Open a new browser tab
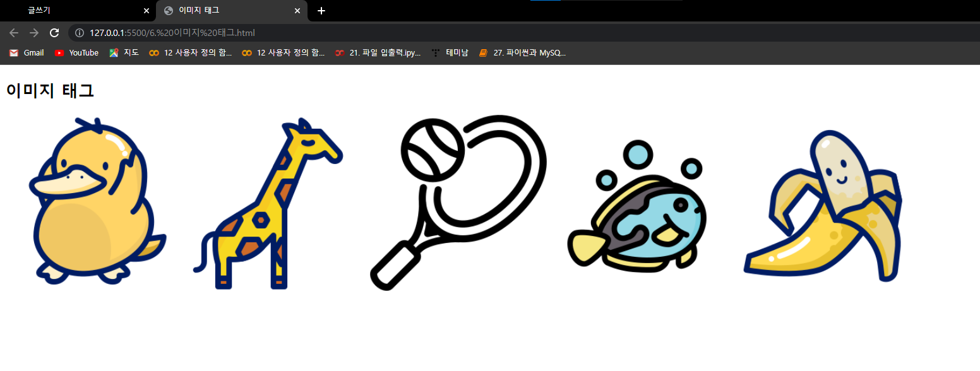 [x=321, y=11]
